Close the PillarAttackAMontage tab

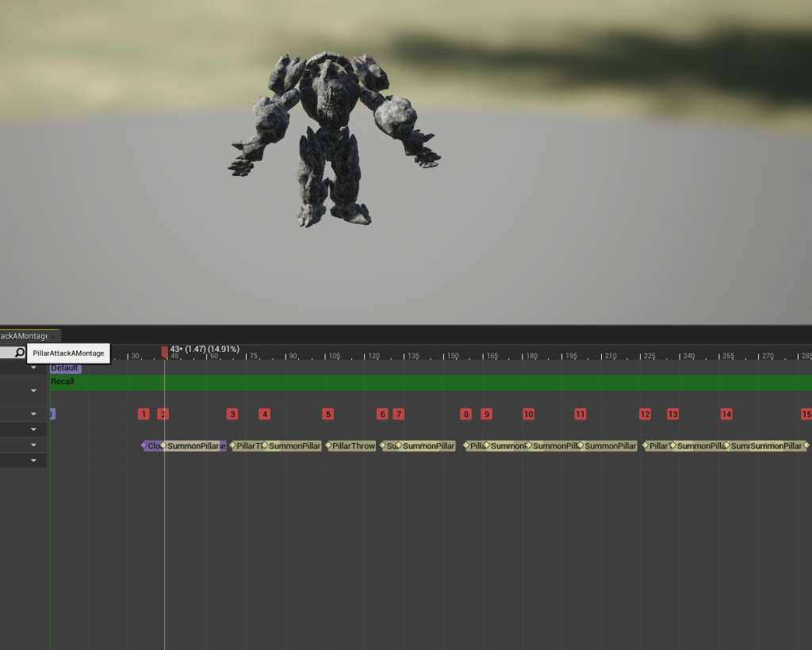[52, 336]
